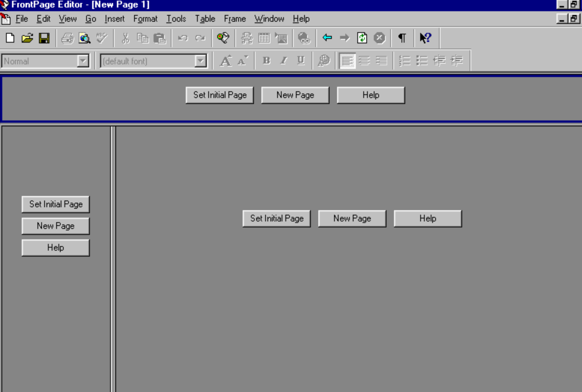This screenshot has width=582, height=392.
Task: Show FrontPage Explorer icon
Action: point(223,38)
